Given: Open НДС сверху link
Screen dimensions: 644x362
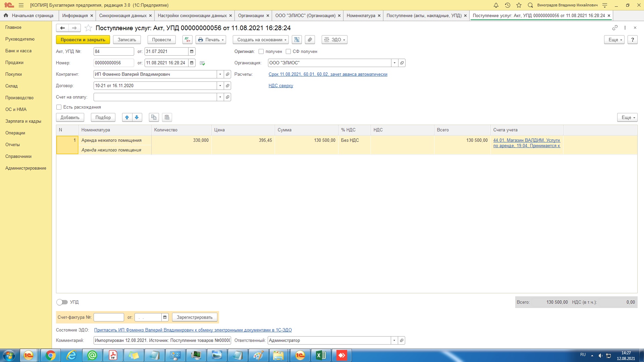Looking at the screenshot, I should click(x=281, y=86).
